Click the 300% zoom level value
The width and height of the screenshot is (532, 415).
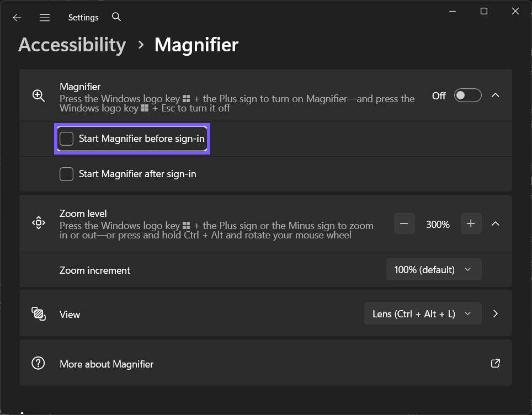click(438, 224)
